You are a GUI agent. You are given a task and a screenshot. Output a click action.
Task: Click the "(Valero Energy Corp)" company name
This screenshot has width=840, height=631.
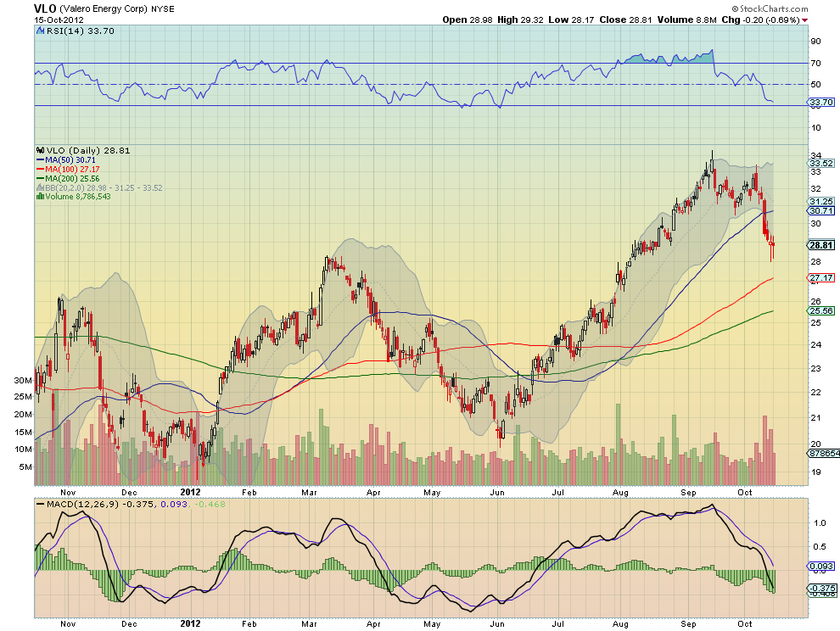click(x=103, y=9)
